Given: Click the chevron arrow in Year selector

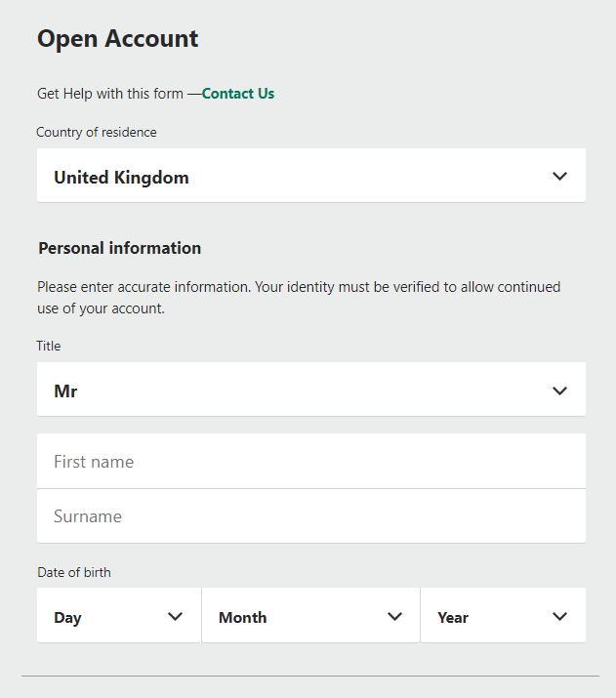Looking at the screenshot, I should click(x=559, y=617).
